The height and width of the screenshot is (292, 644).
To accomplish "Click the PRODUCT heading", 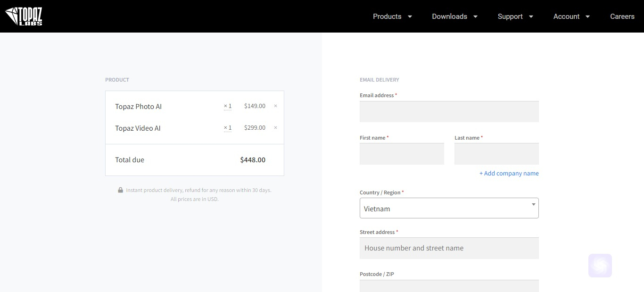I will [117, 80].
